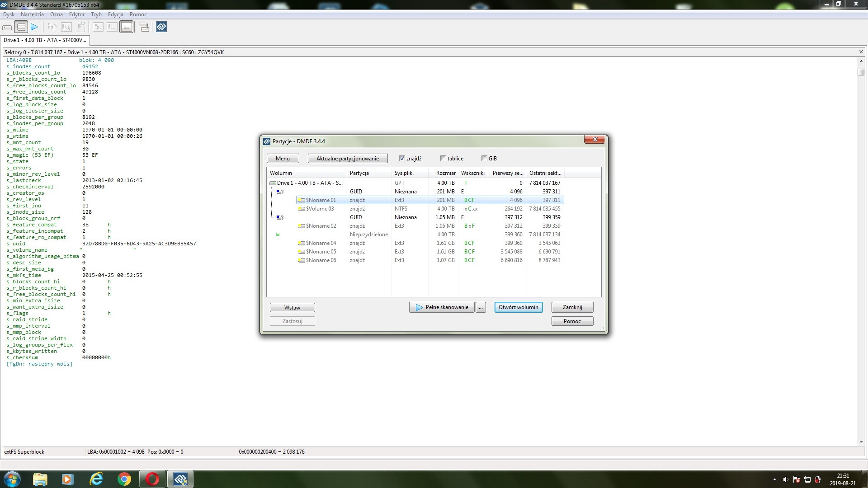Click the search-in-volume magnifier toolbar icon
The width and height of the screenshot is (868, 488).
66,27
